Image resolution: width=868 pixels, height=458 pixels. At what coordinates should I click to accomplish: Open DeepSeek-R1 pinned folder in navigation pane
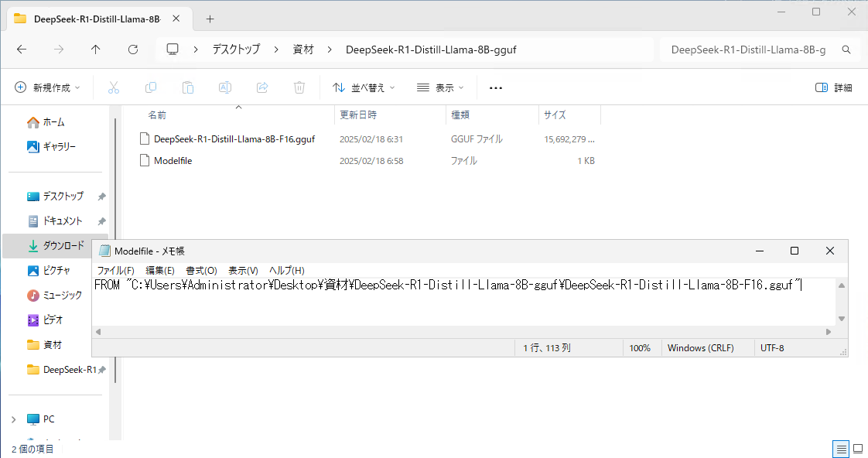pyautogui.click(x=70, y=369)
